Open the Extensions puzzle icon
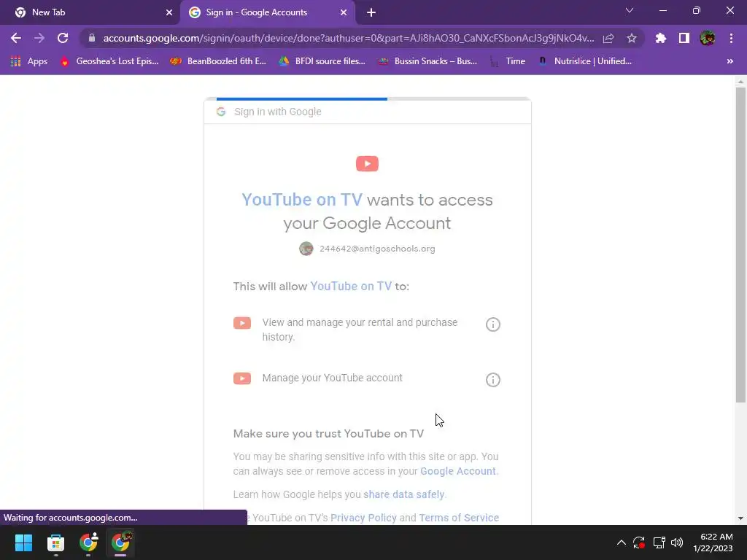The width and height of the screenshot is (747, 560). click(x=661, y=38)
